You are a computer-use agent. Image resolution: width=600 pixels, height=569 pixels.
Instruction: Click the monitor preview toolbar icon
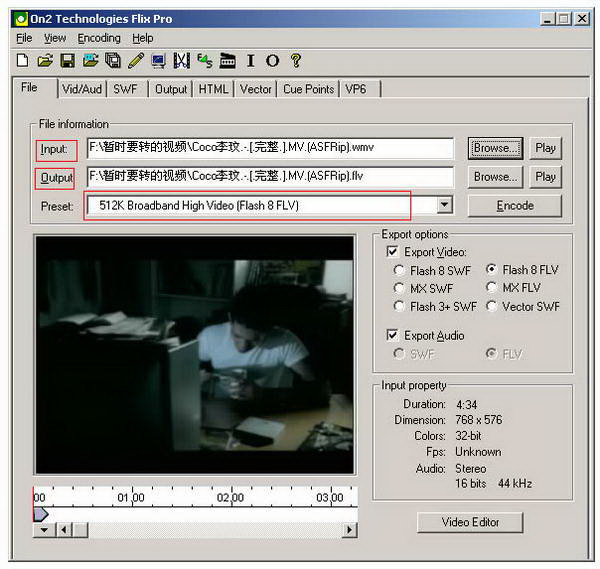(158, 61)
